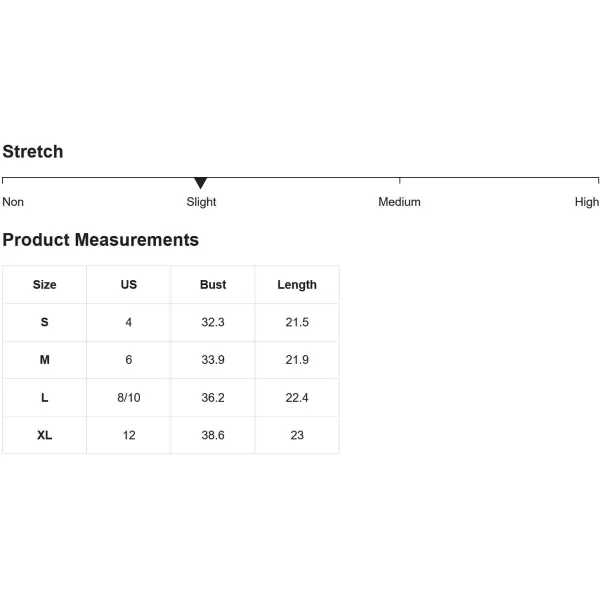Click the Slight stretch label
Image resolution: width=600 pixels, height=600 pixels.
pos(201,202)
